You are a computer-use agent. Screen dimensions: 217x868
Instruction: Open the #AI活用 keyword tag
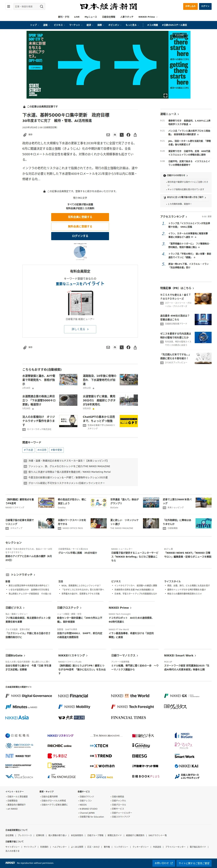pyautogui.click(x=42, y=450)
